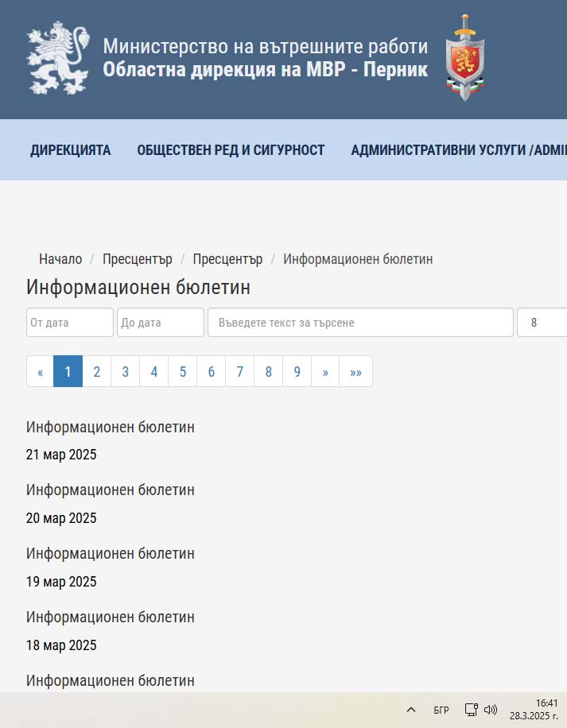Click the ministry title Министерство на вътрешните работи
The image size is (567, 728).
[265, 46]
